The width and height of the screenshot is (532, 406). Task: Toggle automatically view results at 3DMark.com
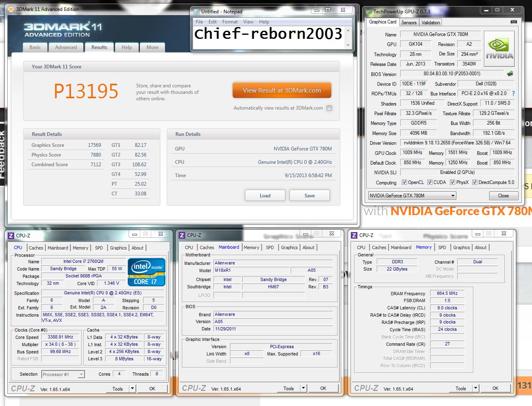point(329,108)
